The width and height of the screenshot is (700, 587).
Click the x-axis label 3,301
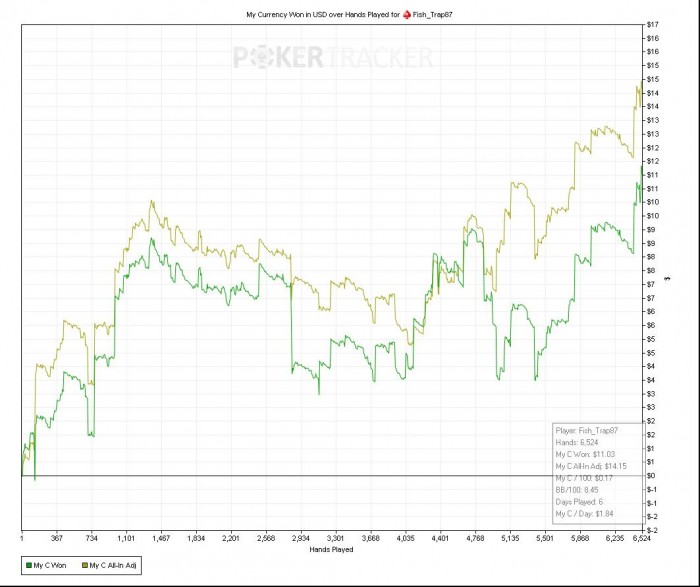(x=335, y=538)
